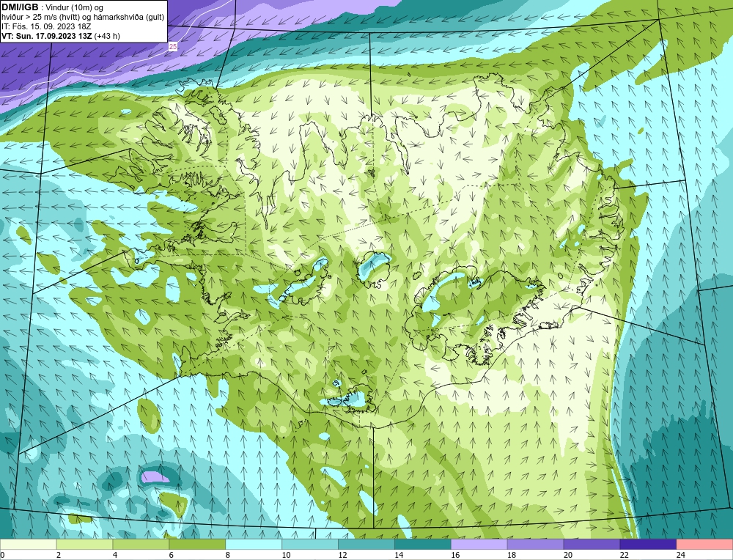Image resolution: width=733 pixels, height=560 pixels.
Task: Click the 0–2 m/s pale cream legend swatch
Action: (28, 544)
